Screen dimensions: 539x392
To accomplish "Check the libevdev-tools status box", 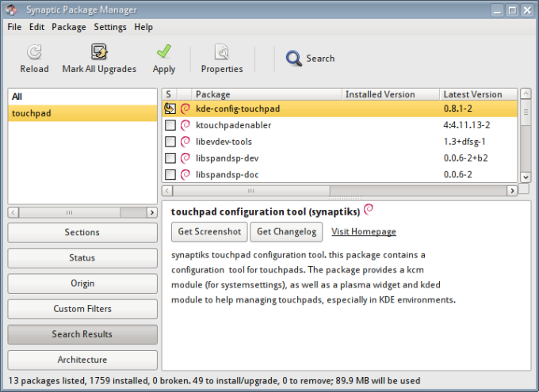I will point(170,142).
